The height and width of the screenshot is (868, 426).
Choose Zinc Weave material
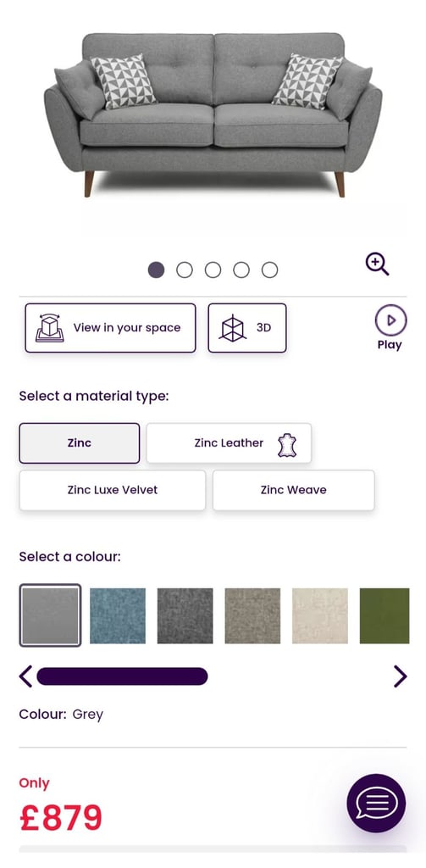pyautogui.click(x=293, y=490)
